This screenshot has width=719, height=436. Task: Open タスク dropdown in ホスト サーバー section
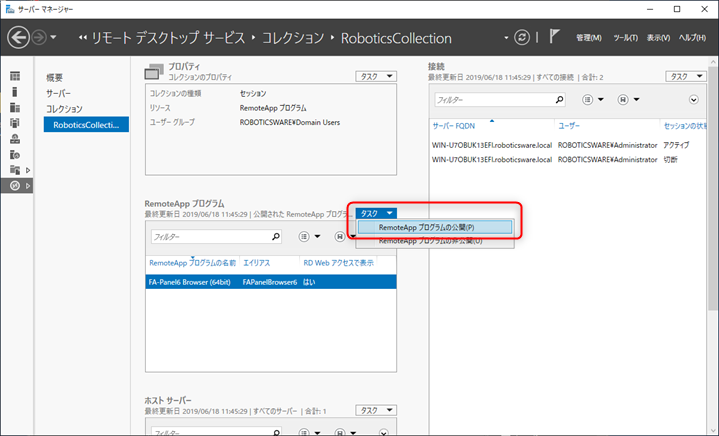point(376,410)
